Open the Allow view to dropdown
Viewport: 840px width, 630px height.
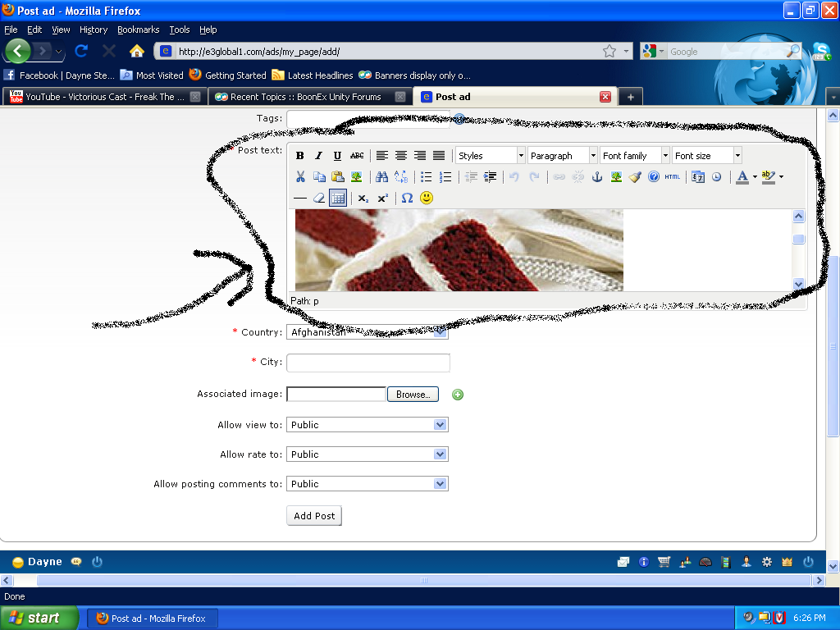click(x=367, y=425)
